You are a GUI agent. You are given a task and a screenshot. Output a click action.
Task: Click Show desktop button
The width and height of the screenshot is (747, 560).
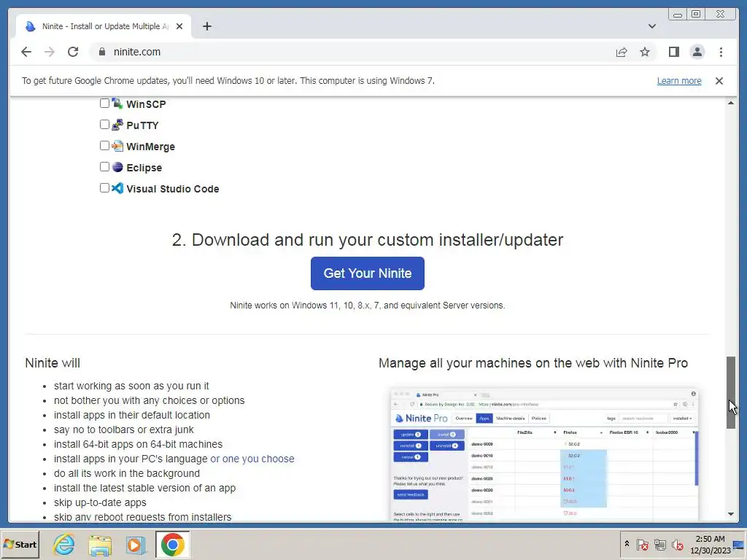click(x=739, y=544)
